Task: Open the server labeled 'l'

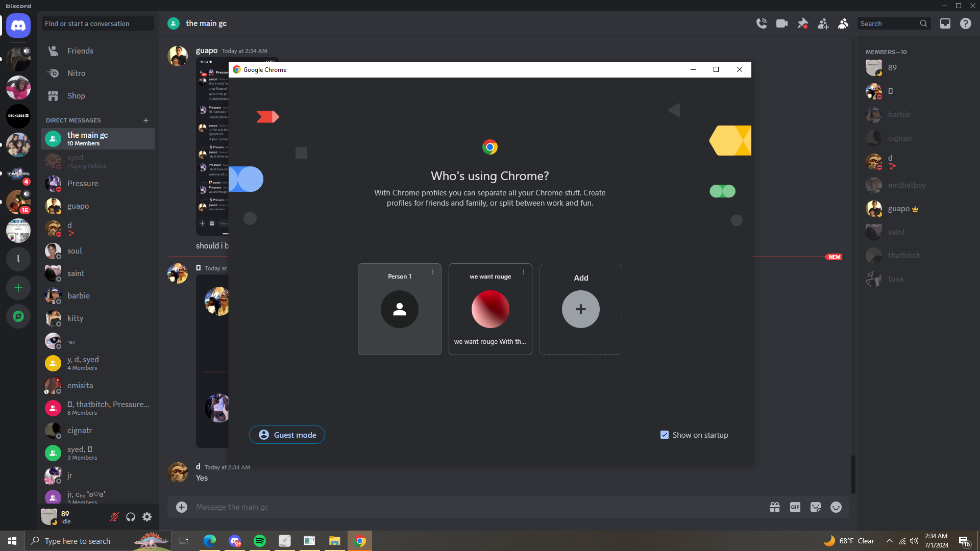Action: pyautogui.click(x=18, y=259)
